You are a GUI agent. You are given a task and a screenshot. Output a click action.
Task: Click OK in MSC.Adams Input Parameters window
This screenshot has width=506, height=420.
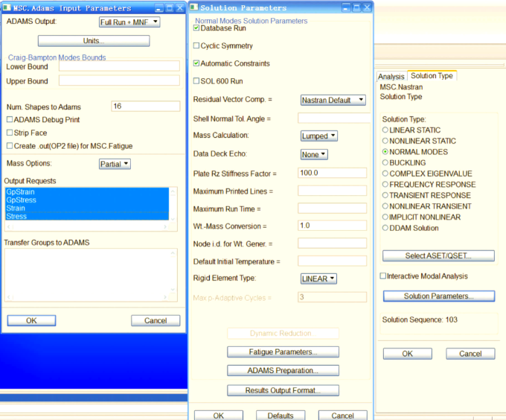tap(31, 320)
